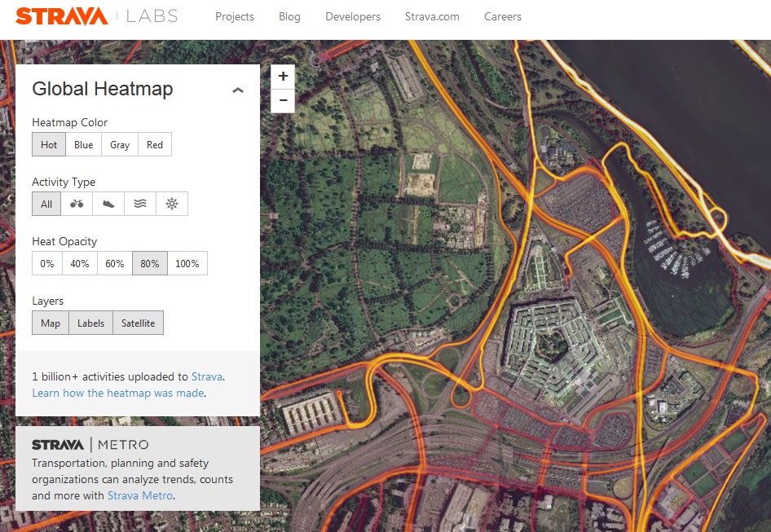The height and width of the screenshot is (532, 771).
Task: Toggle the Satellite layer
Action: 139,323
